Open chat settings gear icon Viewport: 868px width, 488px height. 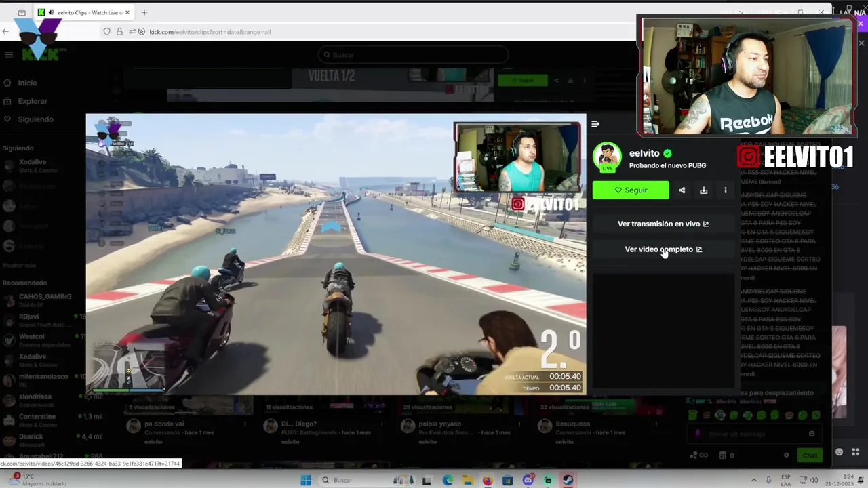click(x=787, y=455)
